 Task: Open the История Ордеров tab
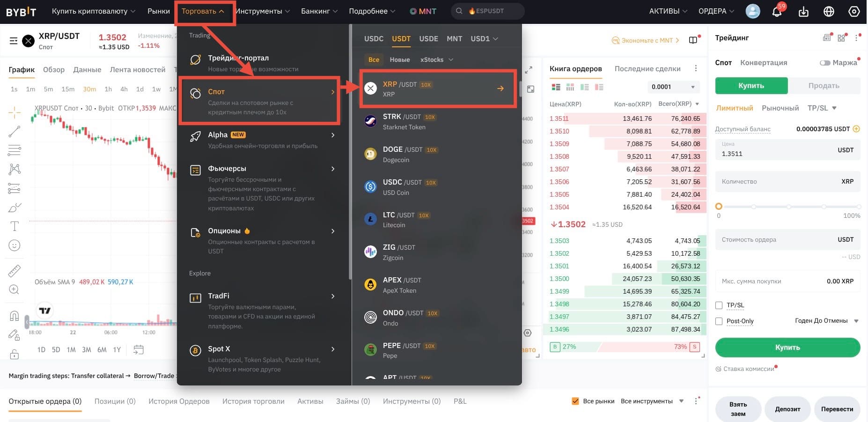coord(179,401)
